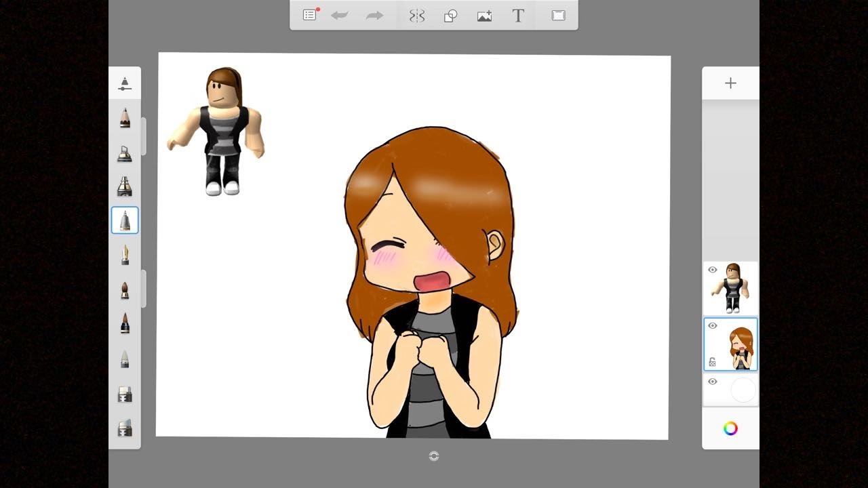Select the white background layer circle

point(743,391)
